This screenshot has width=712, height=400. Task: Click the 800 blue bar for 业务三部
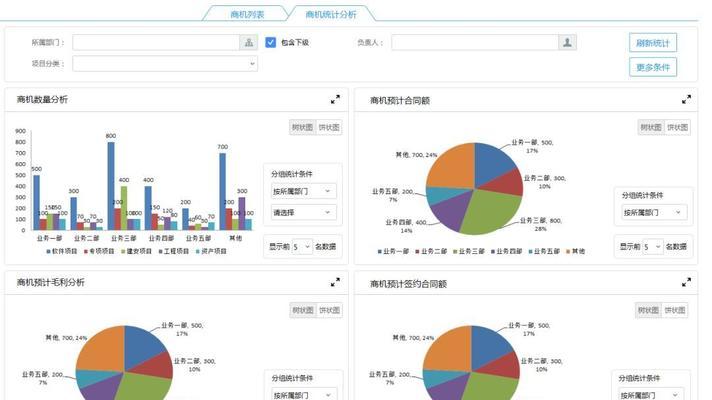tap(111, 186)
